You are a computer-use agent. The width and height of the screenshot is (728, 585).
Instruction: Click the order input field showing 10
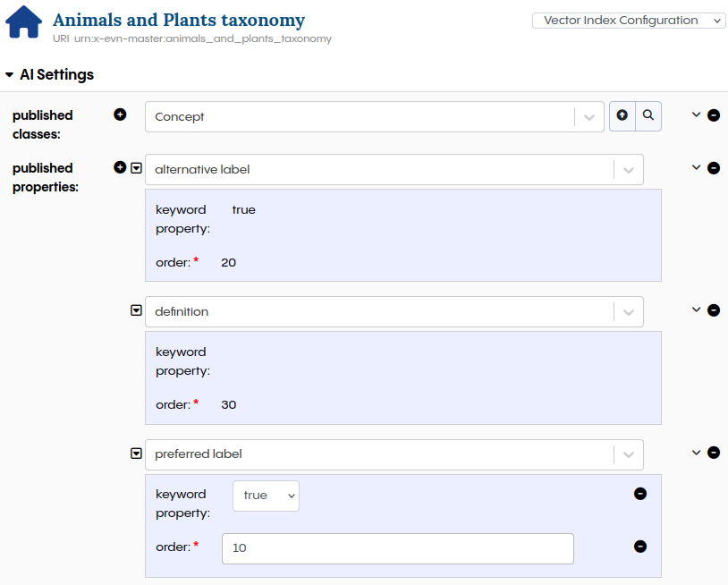pyautogui.click(x=397, y=548)
